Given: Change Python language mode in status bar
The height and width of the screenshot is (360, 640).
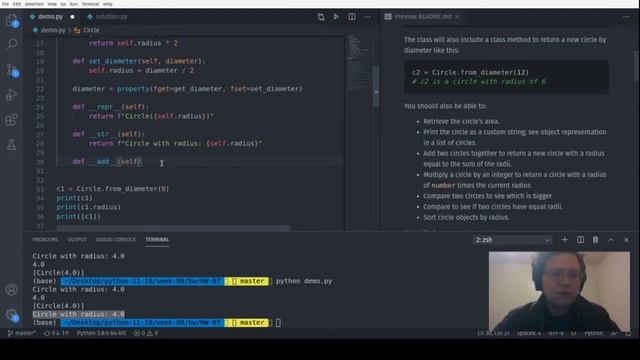Looking at the screenshot, I should pyautogui.click(x=593, y=333).
